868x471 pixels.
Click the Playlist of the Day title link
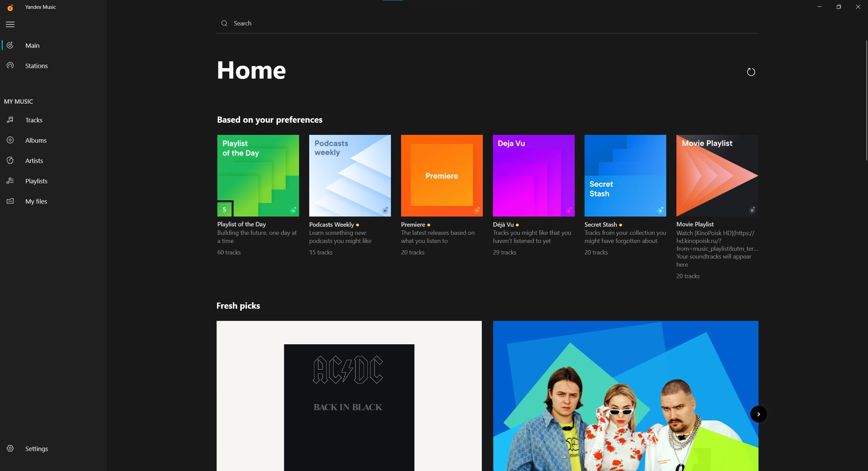[241, 224]
